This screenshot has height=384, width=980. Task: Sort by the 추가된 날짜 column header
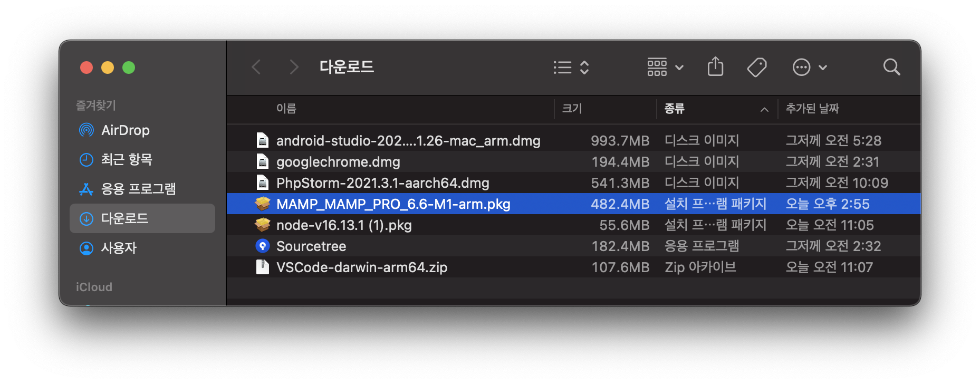coord(812,109)
